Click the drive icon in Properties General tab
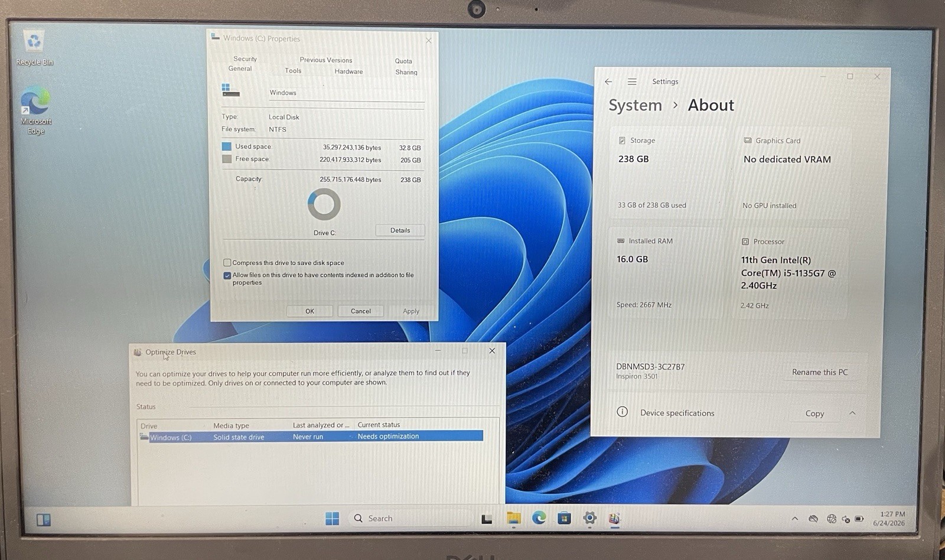 [x=230, y=90]
